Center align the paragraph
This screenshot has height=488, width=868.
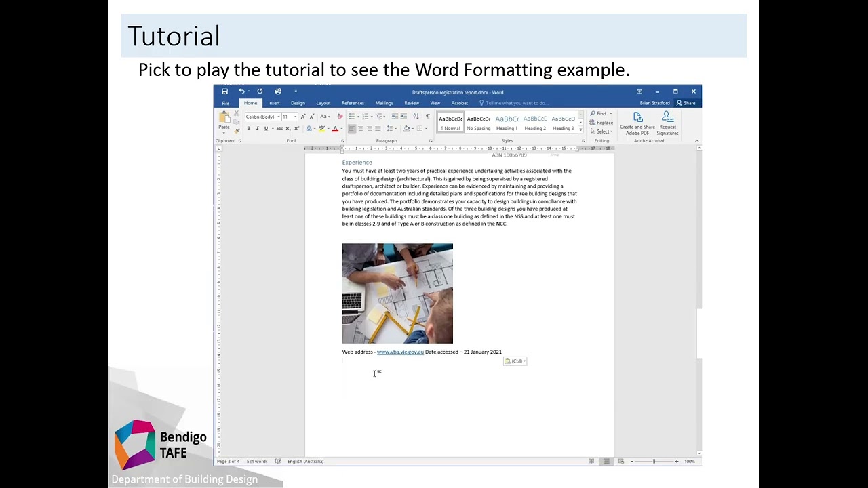(360, 129)
